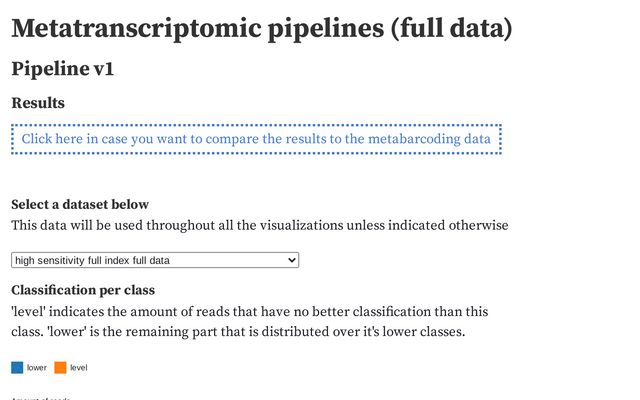Click the 'Results' subheading
Screen dimensions: 640x400
pos(38,103)
